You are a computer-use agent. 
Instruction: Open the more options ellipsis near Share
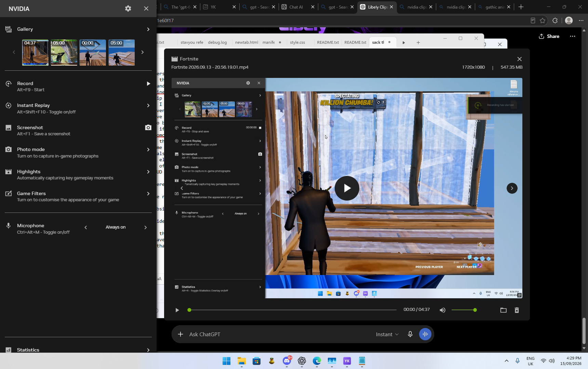(x=573, y=36)
